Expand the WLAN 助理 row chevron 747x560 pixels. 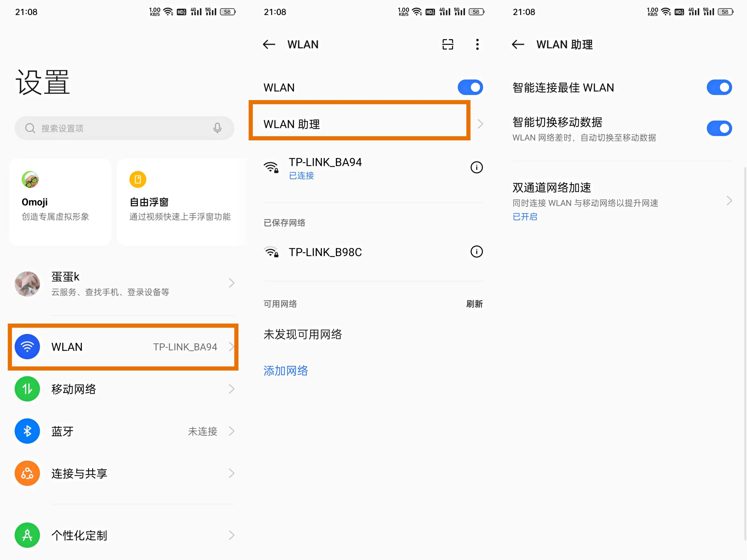coord(481,124)
